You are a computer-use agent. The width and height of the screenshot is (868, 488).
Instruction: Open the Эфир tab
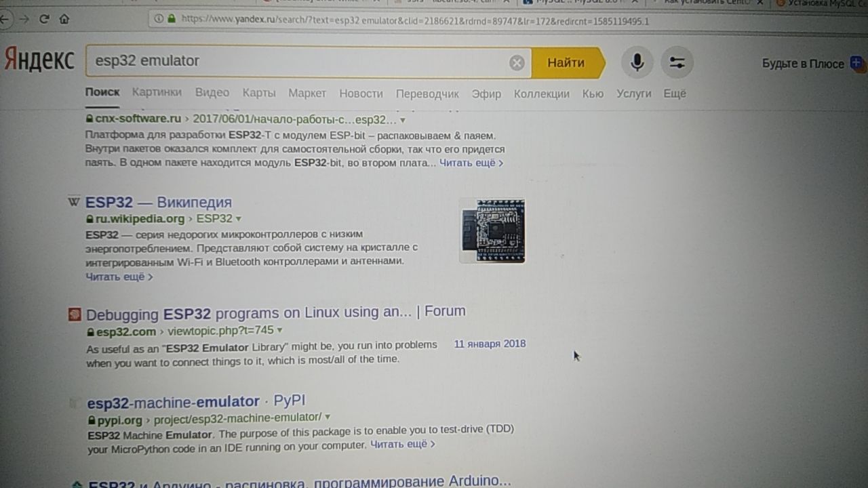(486, 94)
